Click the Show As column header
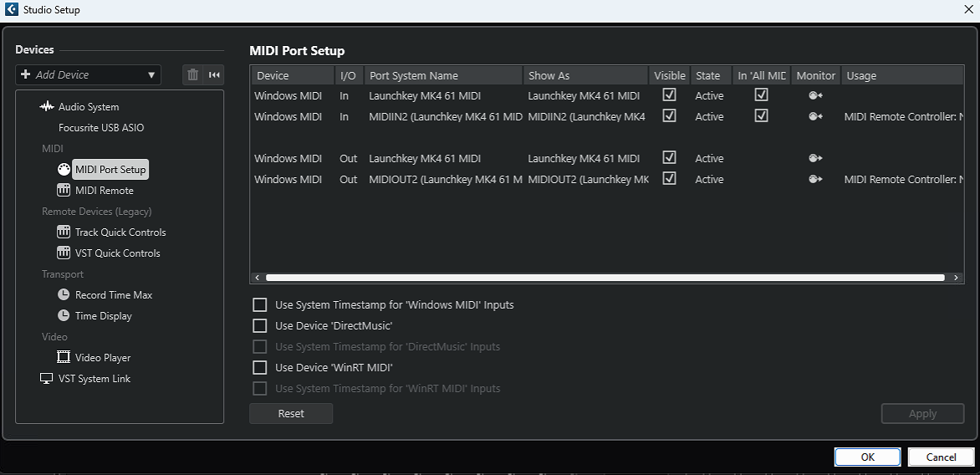Viewport: 980px width, 475px height. 585,75
